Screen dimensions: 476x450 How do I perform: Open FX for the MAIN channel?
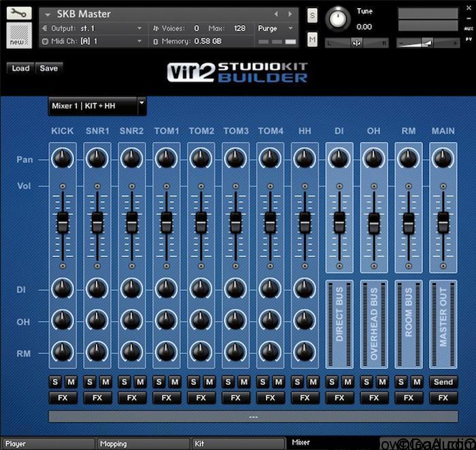pyautogui.click(x=443, y=398)
